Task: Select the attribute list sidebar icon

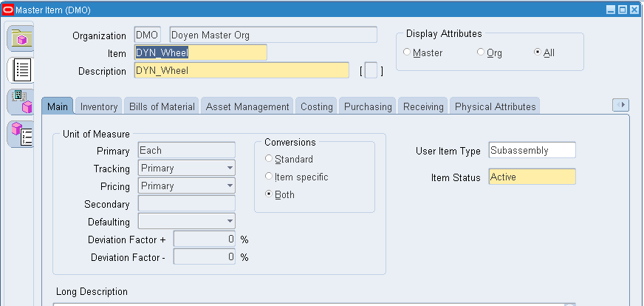Action: click(21, 70)
